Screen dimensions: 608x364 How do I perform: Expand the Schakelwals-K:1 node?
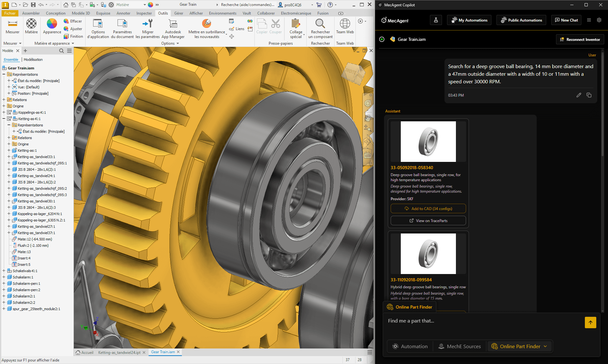click(x=4, y=271)
